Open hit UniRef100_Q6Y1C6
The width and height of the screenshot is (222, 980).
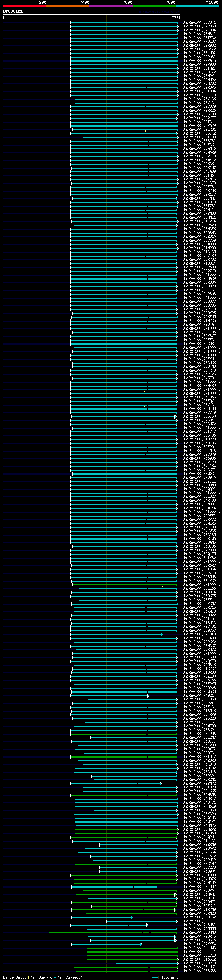click(199, 99)
